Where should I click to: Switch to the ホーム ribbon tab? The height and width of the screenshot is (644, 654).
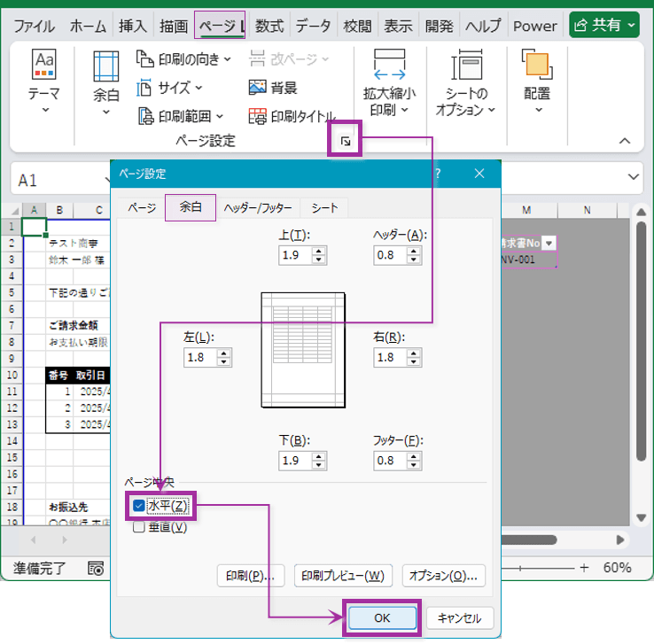tap(88, 27)
